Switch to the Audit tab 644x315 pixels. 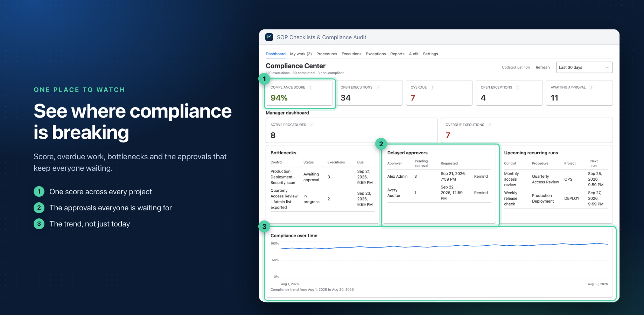tap(414, 54)
